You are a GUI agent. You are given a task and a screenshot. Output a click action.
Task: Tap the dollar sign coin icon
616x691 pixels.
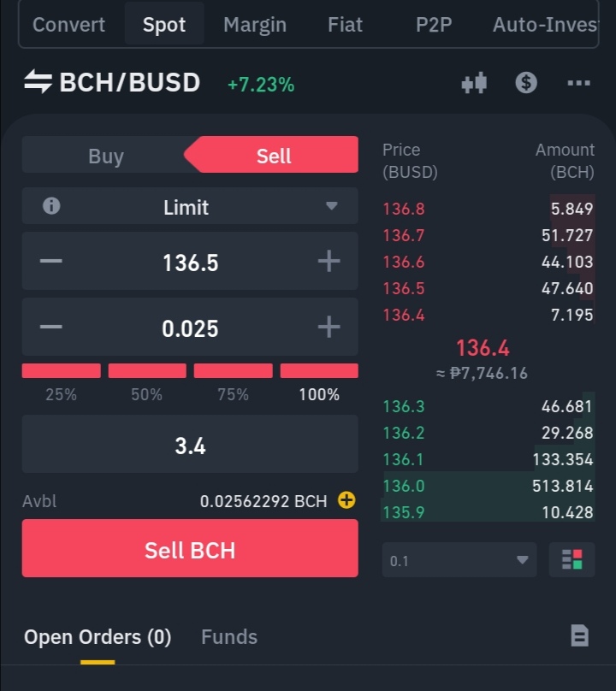tap(526, 82)
